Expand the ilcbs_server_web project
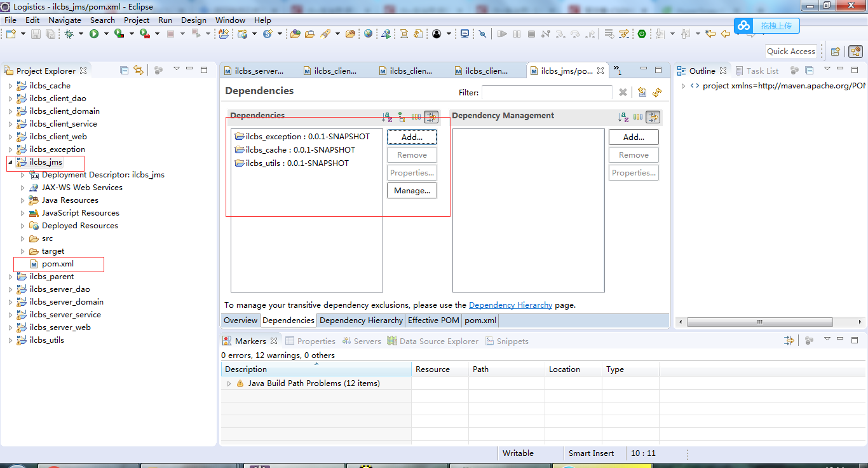The width and height of the screenshot is (868, 468). pos(10,327)
